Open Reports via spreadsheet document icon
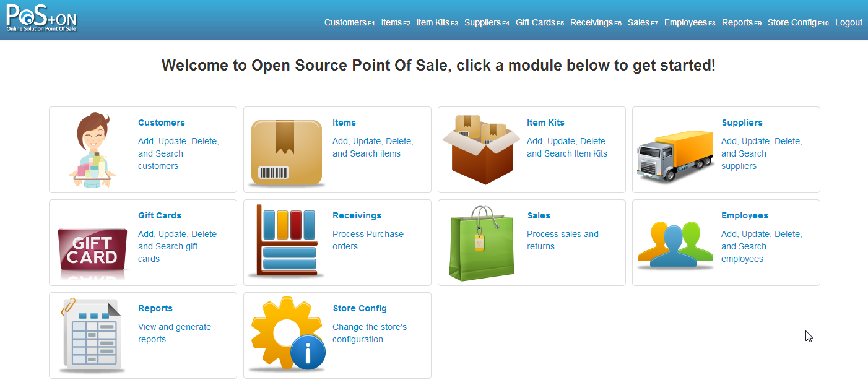Viewport: 868px width, 380px height. click(x=92, y=335)
